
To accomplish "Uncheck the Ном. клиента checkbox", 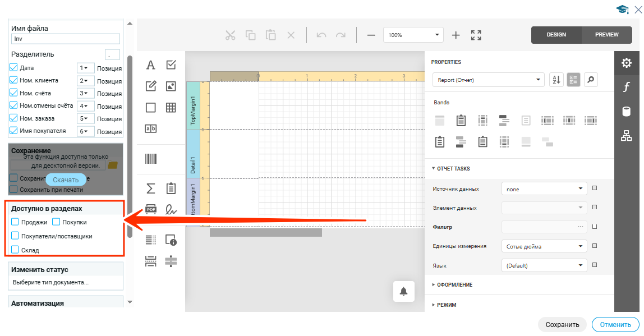I will click(14, 80).
